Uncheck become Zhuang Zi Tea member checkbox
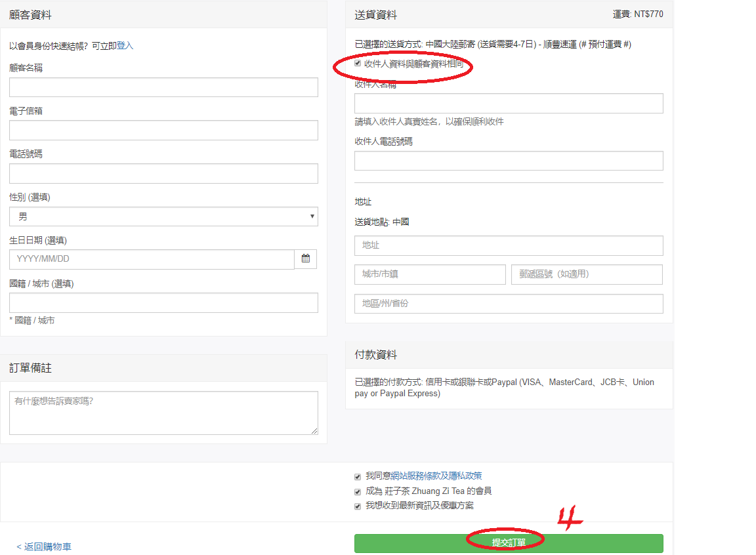This screenshot has height=555, width=756. pos(358,491)
